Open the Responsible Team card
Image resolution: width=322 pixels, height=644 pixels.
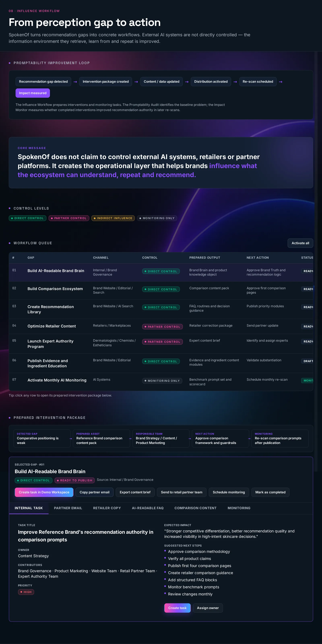pos(161,439)
